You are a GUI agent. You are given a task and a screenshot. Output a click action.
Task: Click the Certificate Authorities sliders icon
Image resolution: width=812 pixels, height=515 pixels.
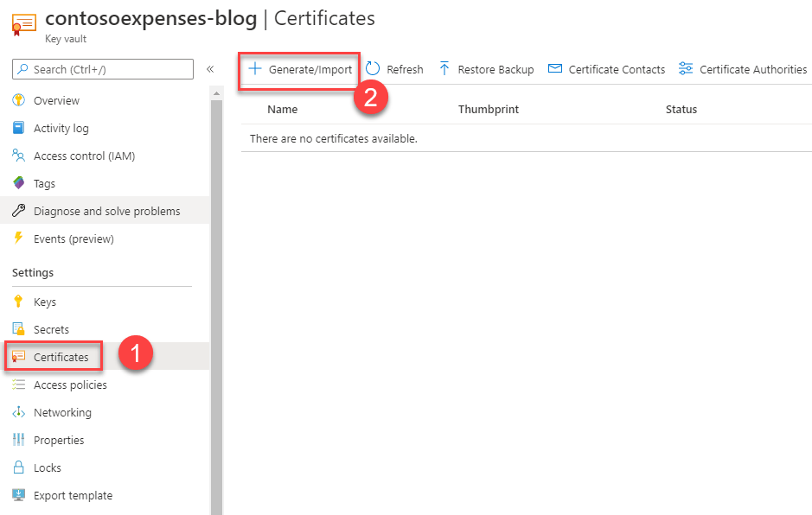pyautogui.click(x=686, y=68)
